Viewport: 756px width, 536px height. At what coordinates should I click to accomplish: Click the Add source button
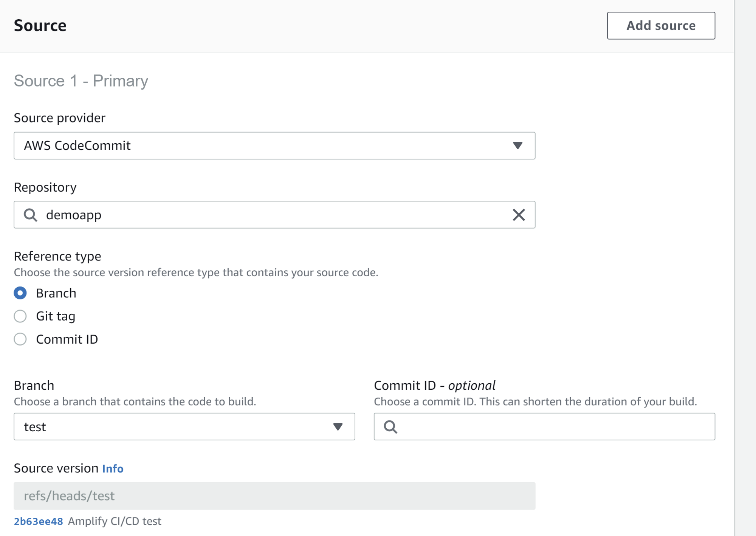pyautogui.click(x=661, y=26)
